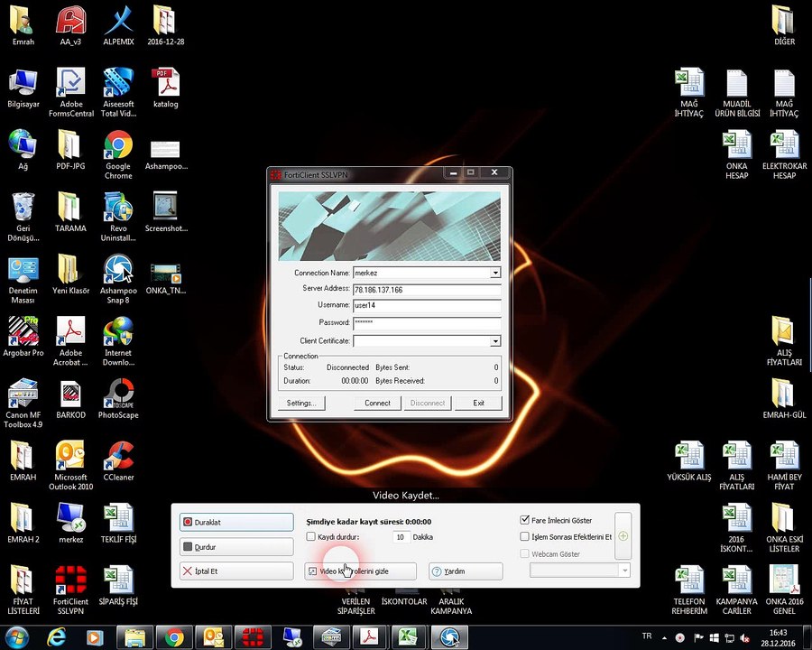Expand the Connection Name dropdown
The height and width of the screenshot is (650, 812).
[x=495, y=273]
